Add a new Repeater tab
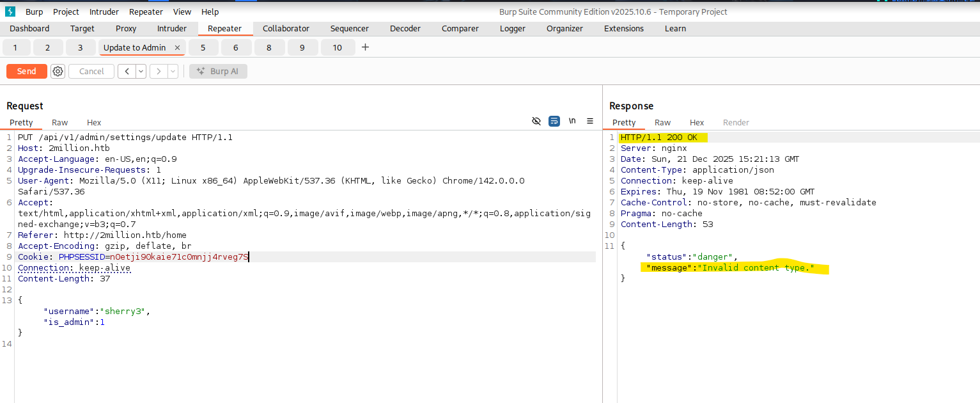 [365, 47]
